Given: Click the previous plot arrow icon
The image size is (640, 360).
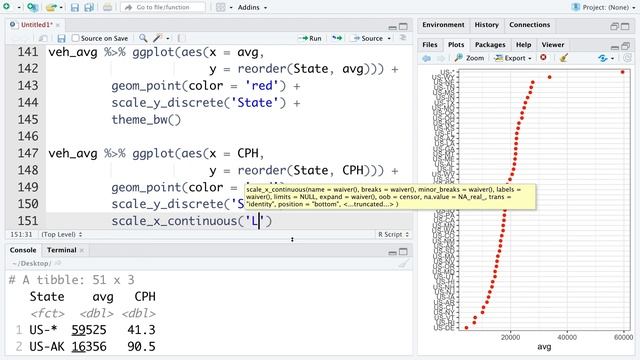Looking at the screenshot, I should [x=427, y=58].
